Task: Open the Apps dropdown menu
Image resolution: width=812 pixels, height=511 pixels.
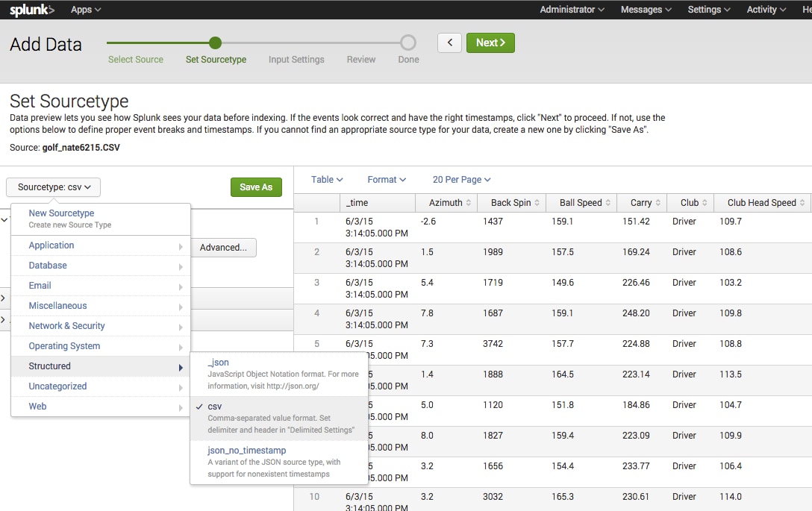Action: (x=86, y=10)
